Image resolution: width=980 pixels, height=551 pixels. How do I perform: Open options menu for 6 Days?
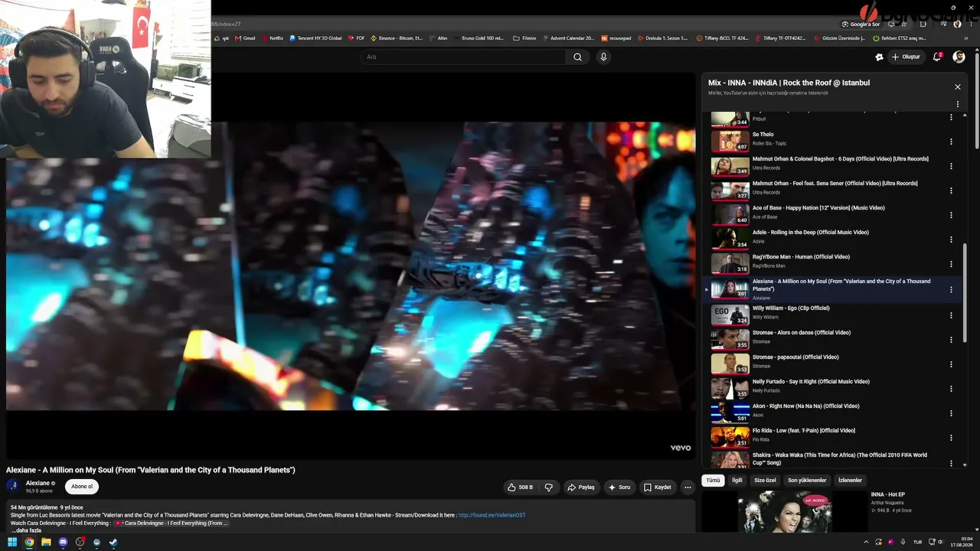coord(951,166)
